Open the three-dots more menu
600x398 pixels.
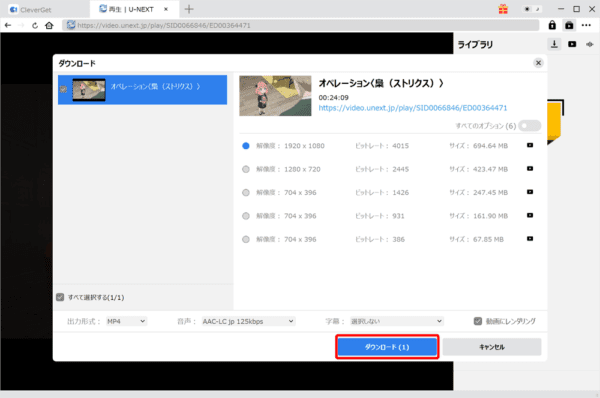586,25
